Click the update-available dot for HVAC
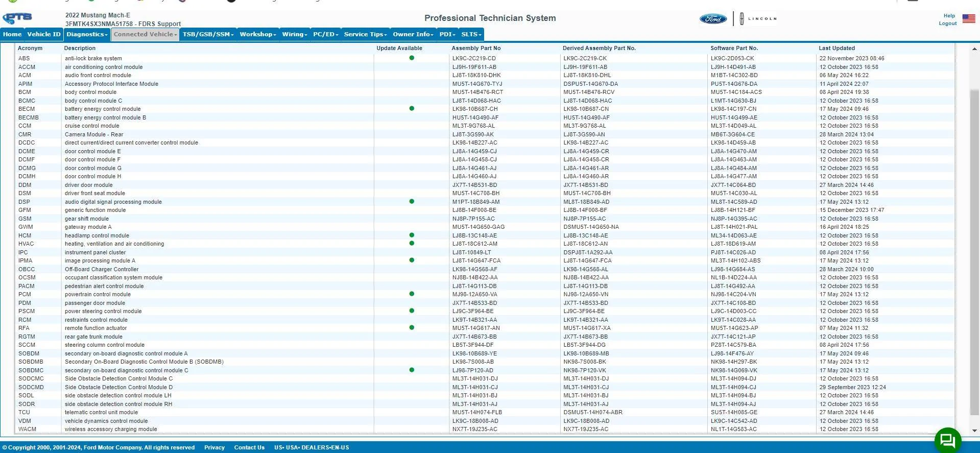The image size is (980, 453). coord(412,243)
